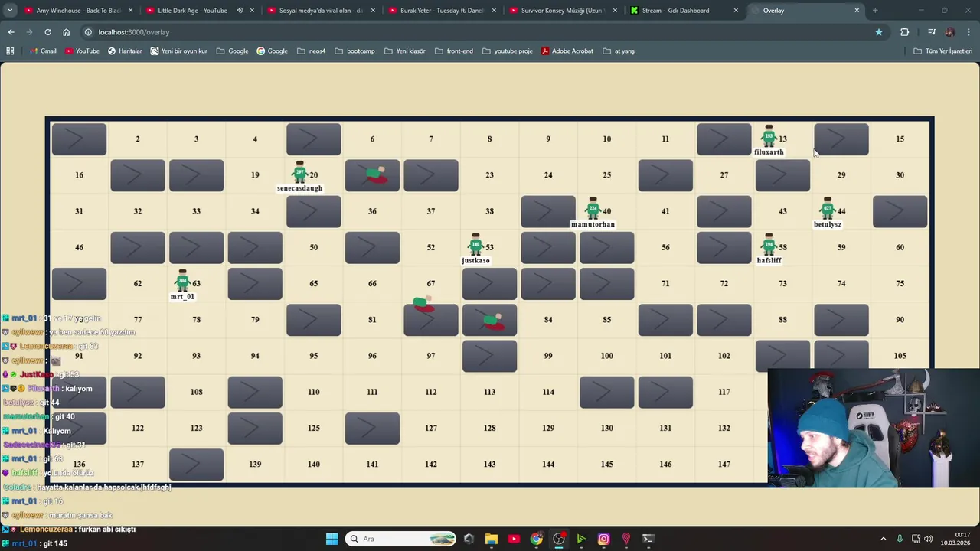The image size is (980, 551).
Task: Open the terminal app on the taskbar
Action: 648,539
